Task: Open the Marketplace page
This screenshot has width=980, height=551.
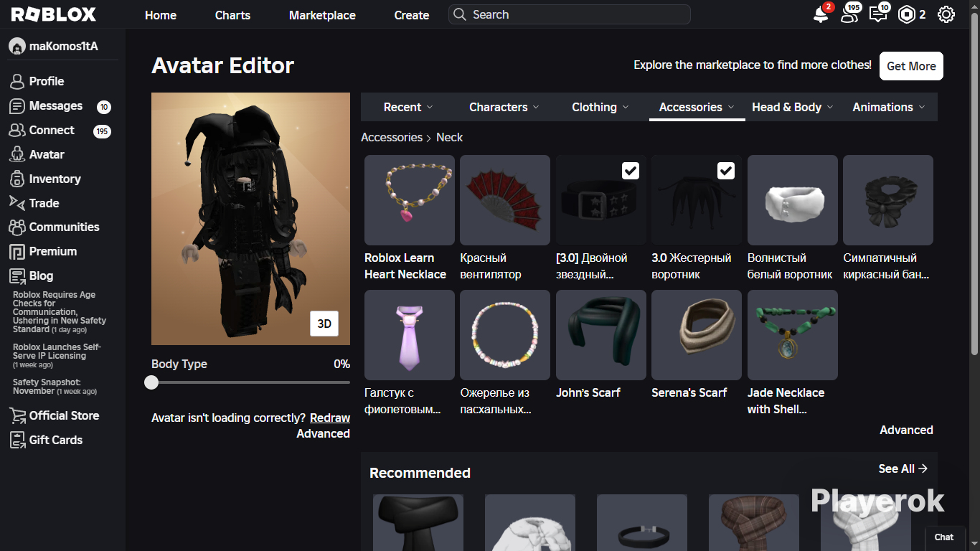Action: click(322, 15)
